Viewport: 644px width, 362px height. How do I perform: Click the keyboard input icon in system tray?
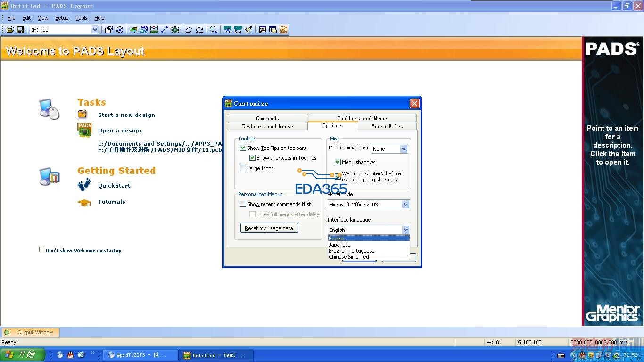click(561, 355)
